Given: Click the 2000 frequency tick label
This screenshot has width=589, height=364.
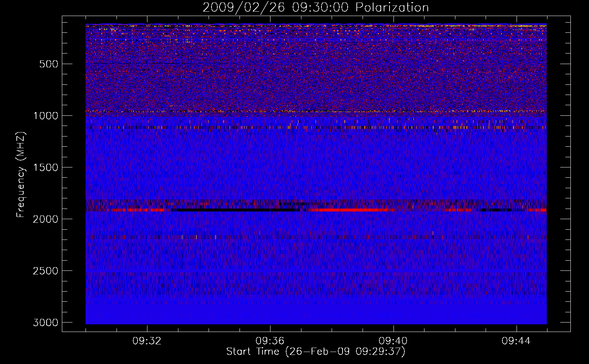Looking at the screenshot, I should [46, 219].
